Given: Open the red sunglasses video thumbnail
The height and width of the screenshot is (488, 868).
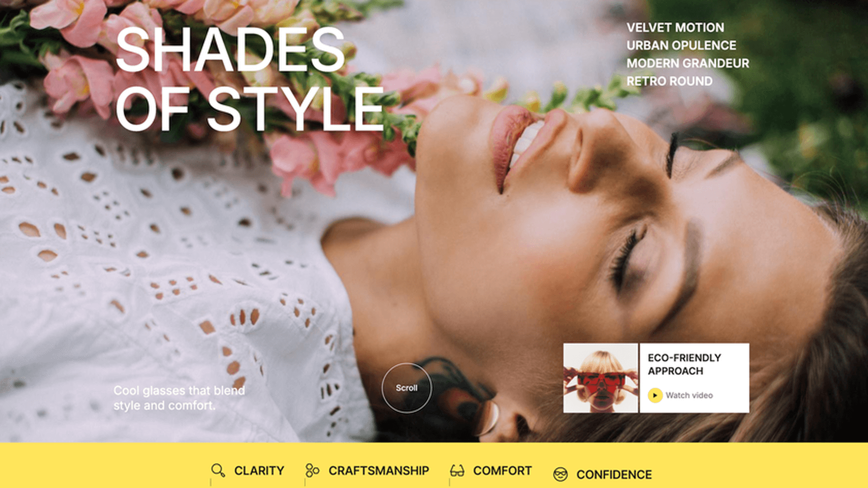Looking at the screenshot, I should 601,378.
